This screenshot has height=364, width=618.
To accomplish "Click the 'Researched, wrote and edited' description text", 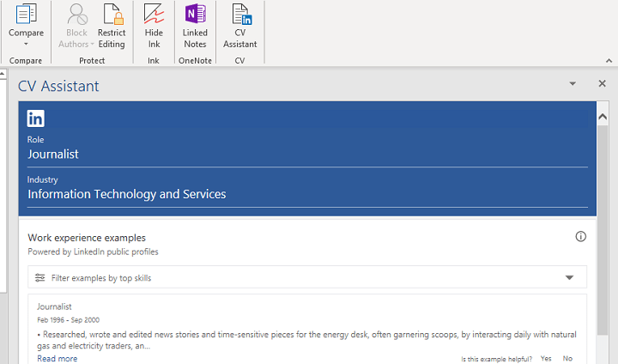I will point(306,340).
